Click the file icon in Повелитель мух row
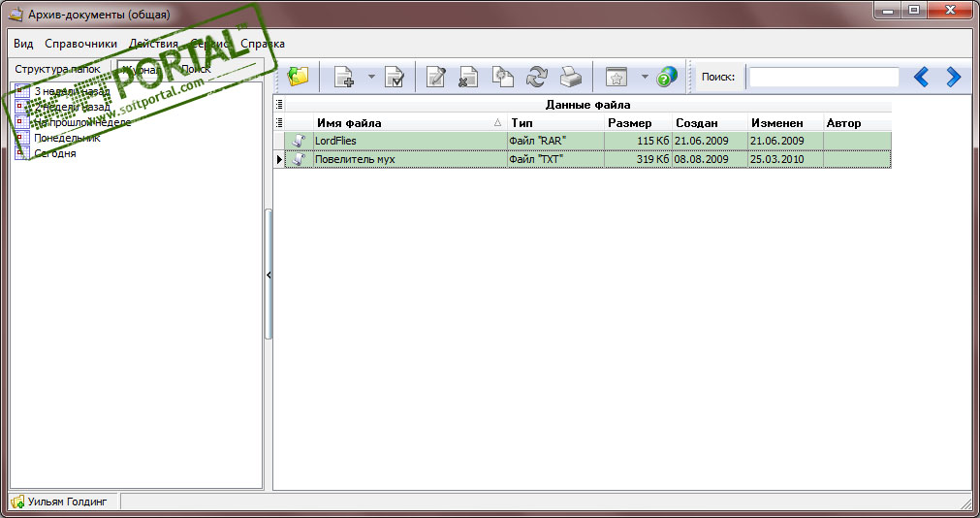The width and height of the screenshot is (980, 518). coord(299,159)
